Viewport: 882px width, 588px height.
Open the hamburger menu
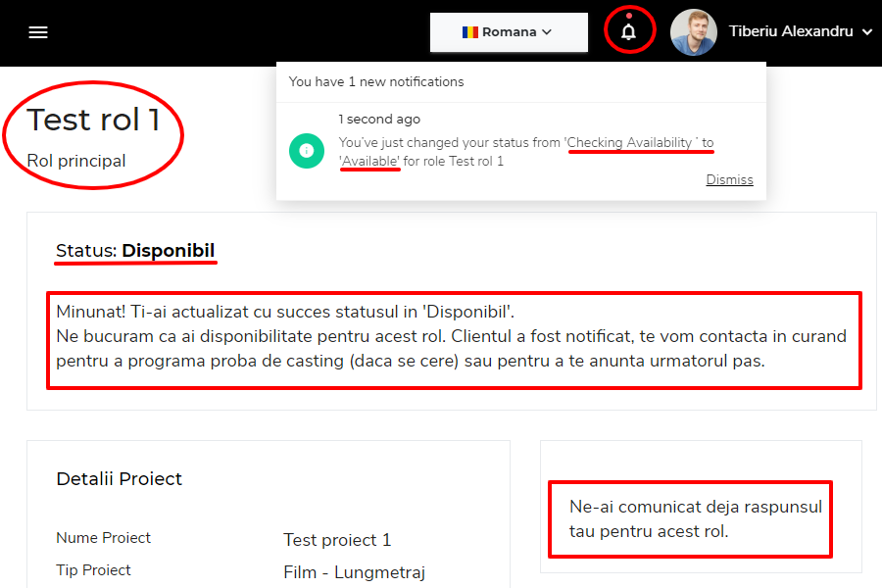click(x=38, y=32)
